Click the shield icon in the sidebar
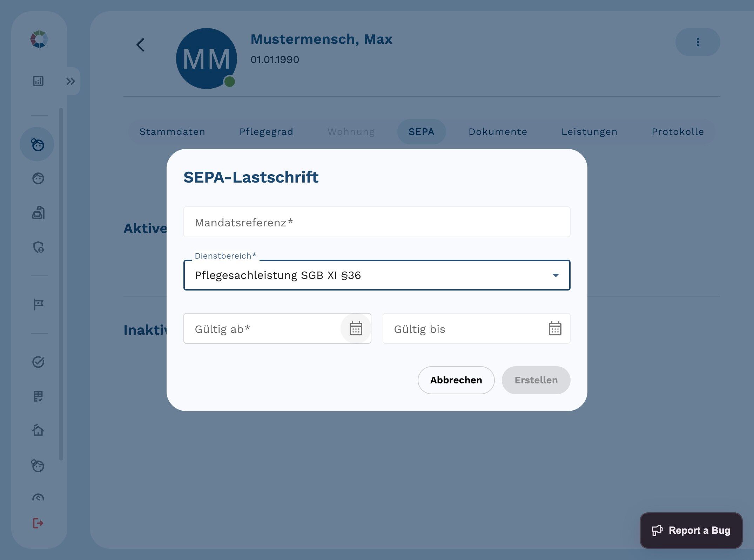The image size is (754, 560). [x=38, y=247]
